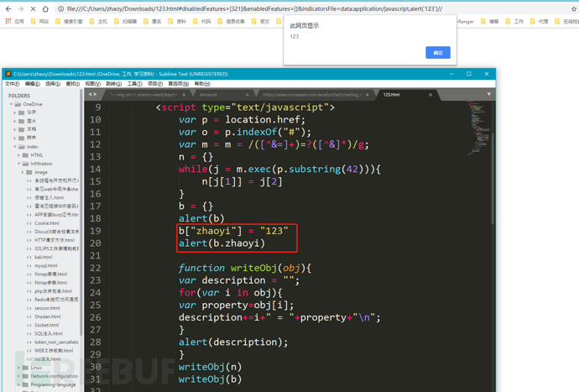Open the 工具(T) menu
Viewport: 579px width, 392px height.
coord(135,84)
